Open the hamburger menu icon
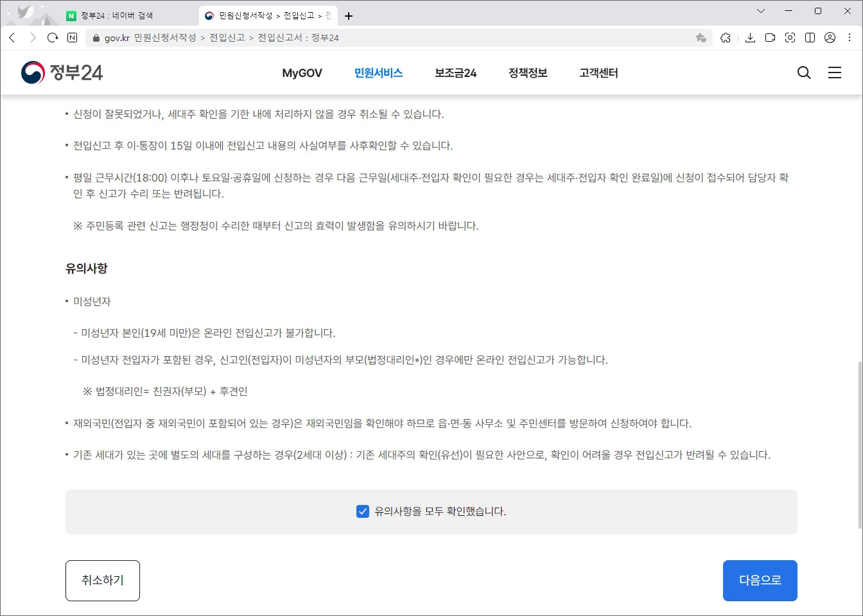Image resolution: width=863 pixels, height=616 pixels. (834, 73)
